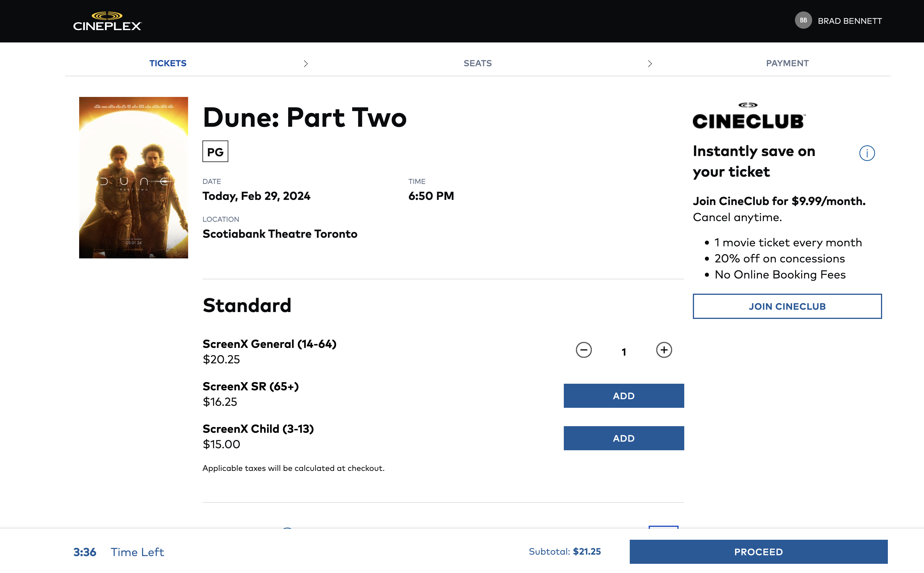Screen dimensions: 924x573
Task: Increase ScreenX General ticket quantity
Action: click(x=664, y=350)
